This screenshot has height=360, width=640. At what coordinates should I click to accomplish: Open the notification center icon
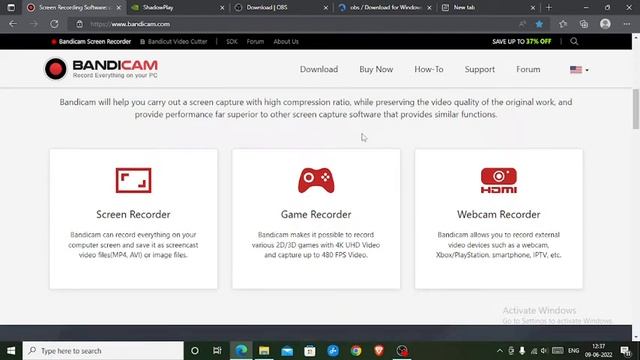pos(625,351)
